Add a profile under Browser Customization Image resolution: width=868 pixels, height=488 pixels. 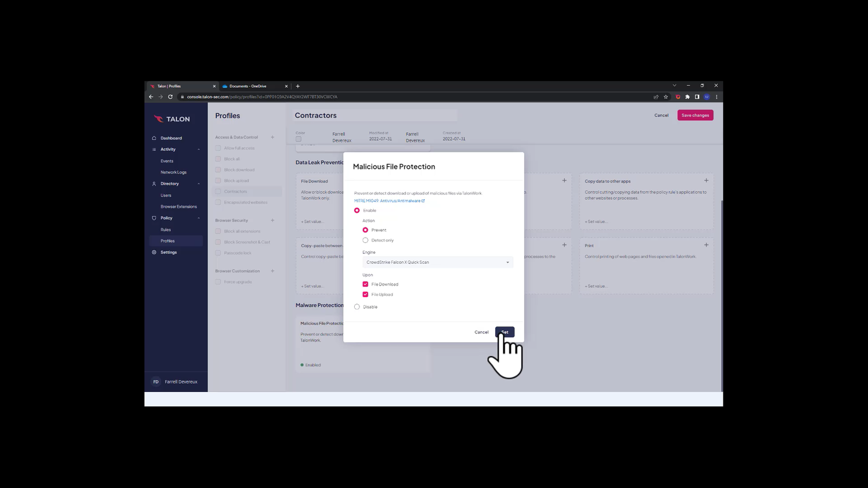(x=273, y=271)
